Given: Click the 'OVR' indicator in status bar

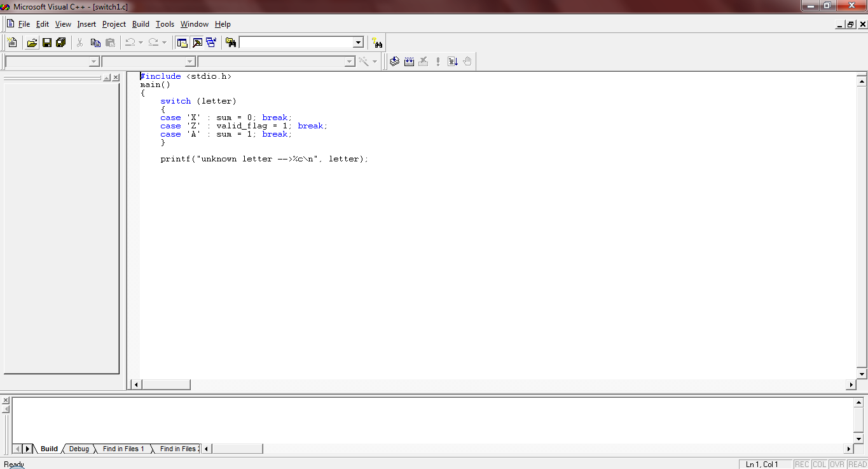Looking at the screenshot, I should 837,465.
